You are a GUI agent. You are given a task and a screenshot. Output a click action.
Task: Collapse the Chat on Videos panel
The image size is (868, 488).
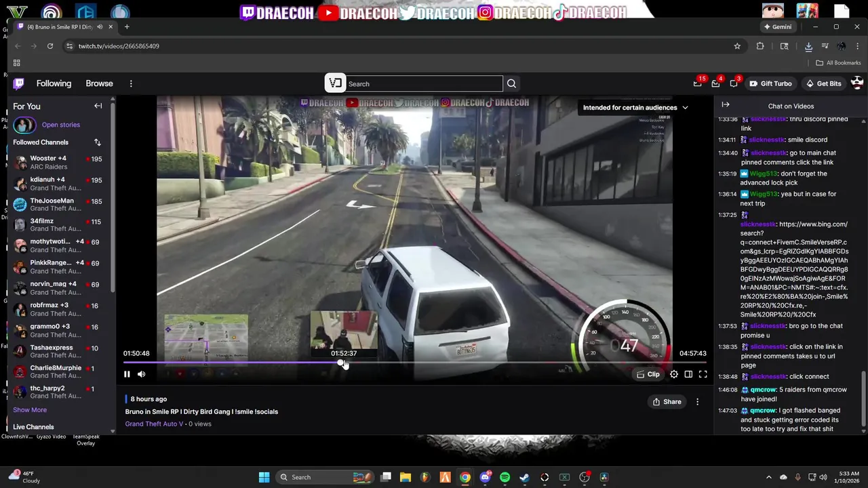[x=726, y=105]
